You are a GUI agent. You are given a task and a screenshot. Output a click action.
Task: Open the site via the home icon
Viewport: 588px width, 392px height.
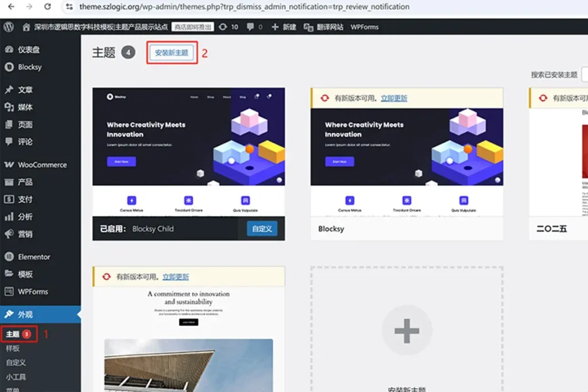point(26,26)
